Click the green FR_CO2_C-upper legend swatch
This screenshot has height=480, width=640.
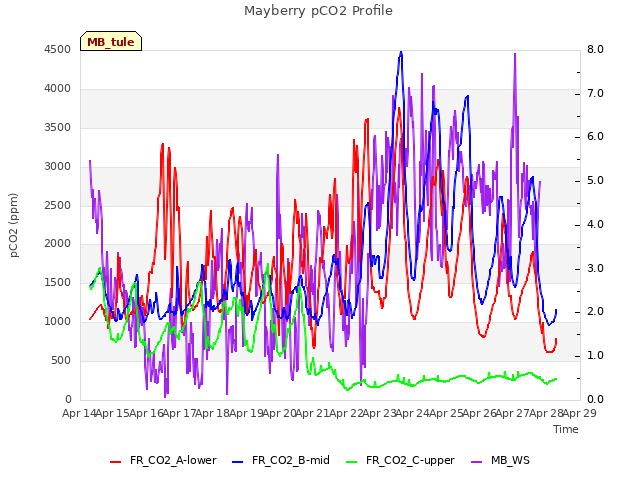pyautogui.click(x=351, y=462)
